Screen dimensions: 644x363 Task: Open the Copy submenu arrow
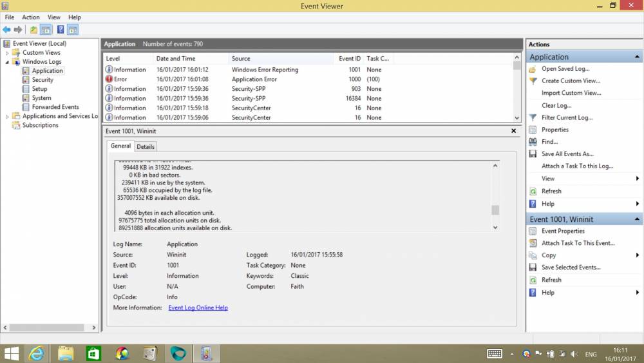click(x=638, y=255)
